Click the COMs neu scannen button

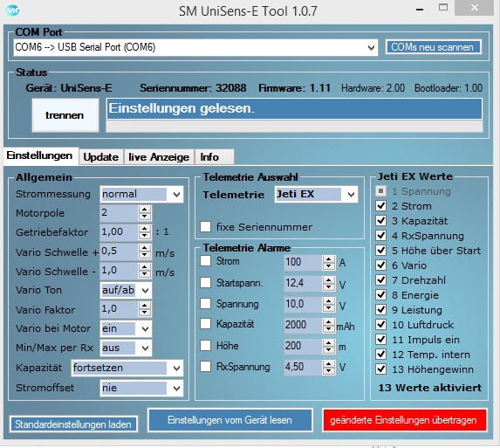(x=433, y=47)
